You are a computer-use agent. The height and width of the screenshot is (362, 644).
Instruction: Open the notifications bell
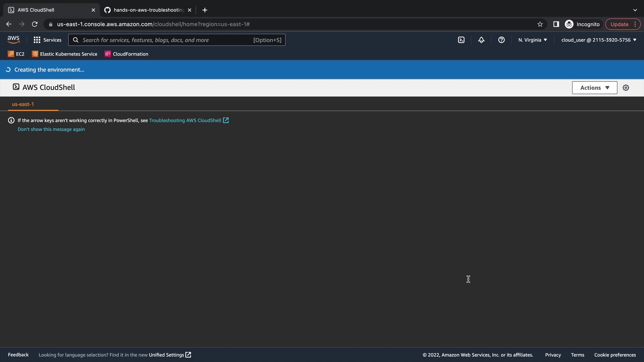point(481,40)
